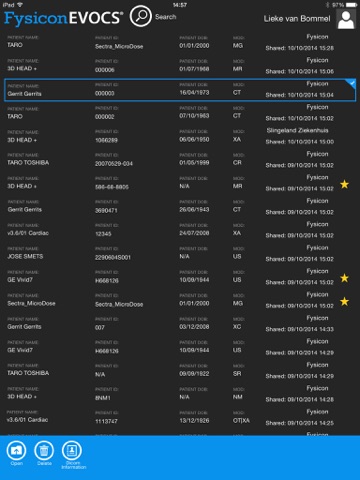Select GE Vivid7 row shared 14:29
360x480 pixels.
point(180,347)
